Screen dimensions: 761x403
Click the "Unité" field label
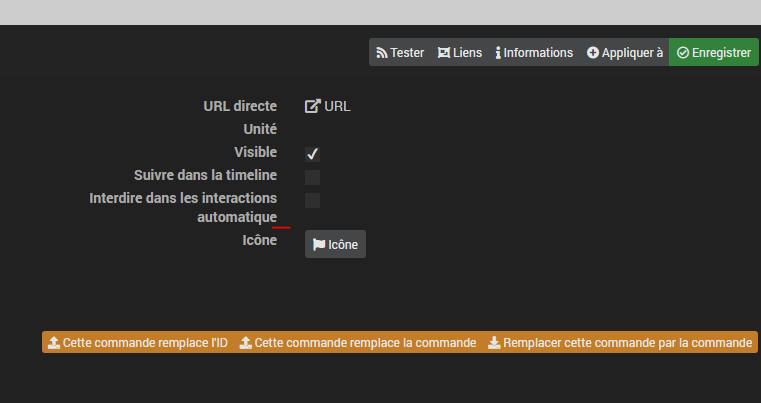click(x=260, y=129)
